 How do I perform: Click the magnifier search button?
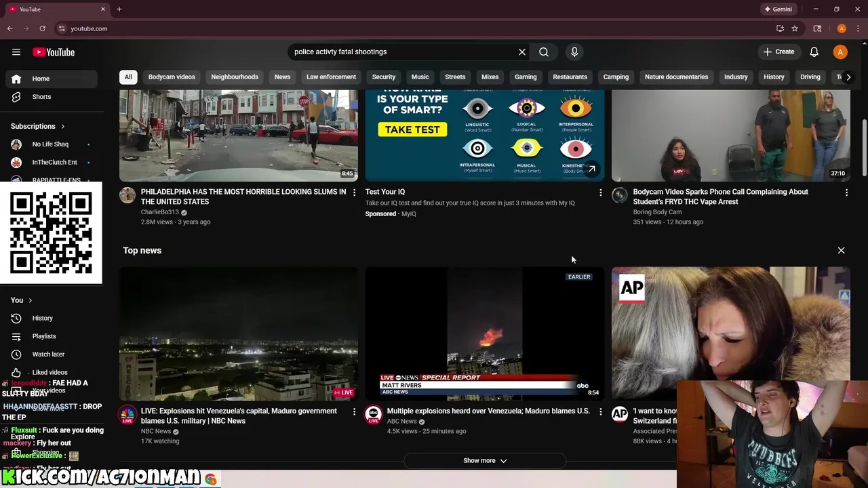544,52
